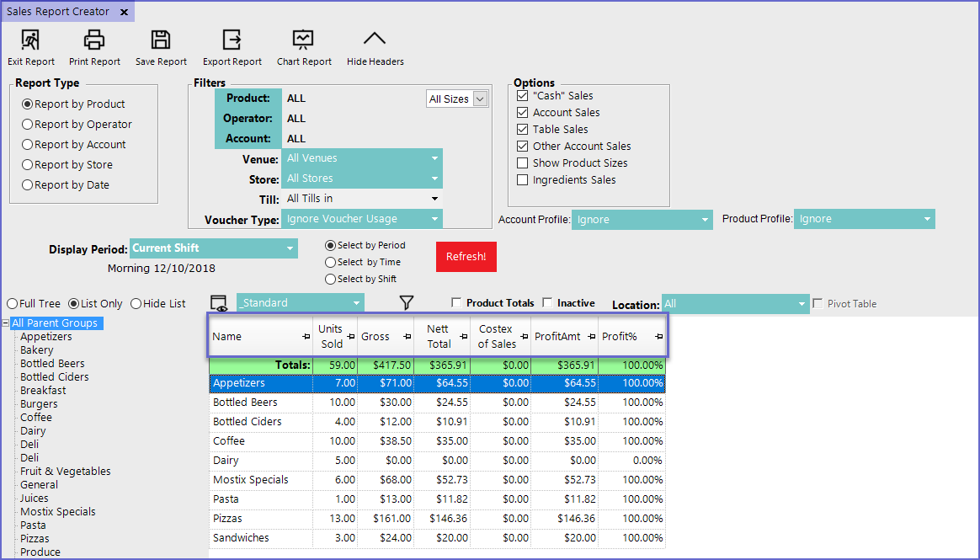Click the Export Report icon

coord(232,40)
